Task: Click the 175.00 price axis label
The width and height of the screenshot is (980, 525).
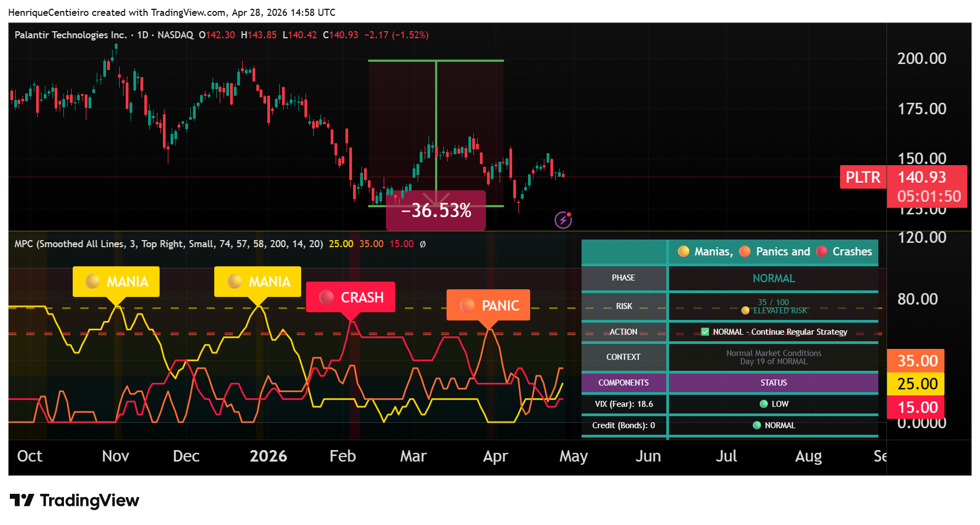Action: point(922,109)
